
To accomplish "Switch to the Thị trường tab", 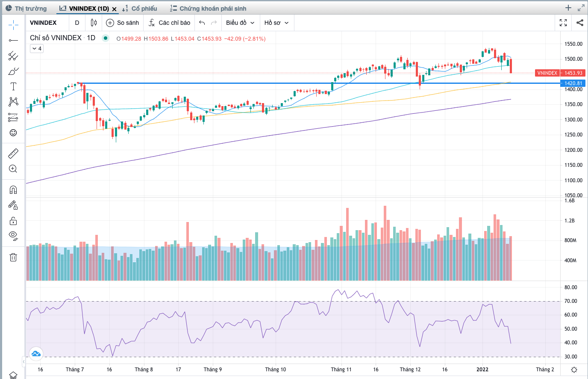I will pyautogui.click(x=26, y=9).
